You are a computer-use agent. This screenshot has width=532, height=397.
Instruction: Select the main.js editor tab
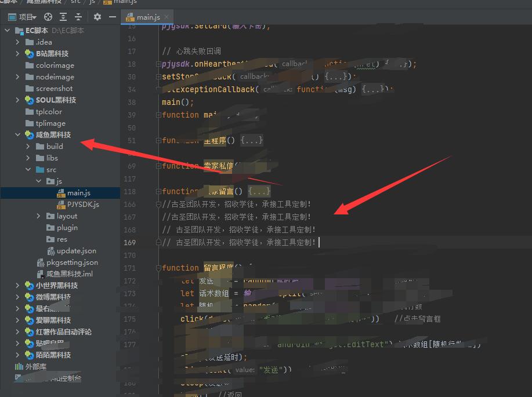pyautogui.click(x=149, y=17)
